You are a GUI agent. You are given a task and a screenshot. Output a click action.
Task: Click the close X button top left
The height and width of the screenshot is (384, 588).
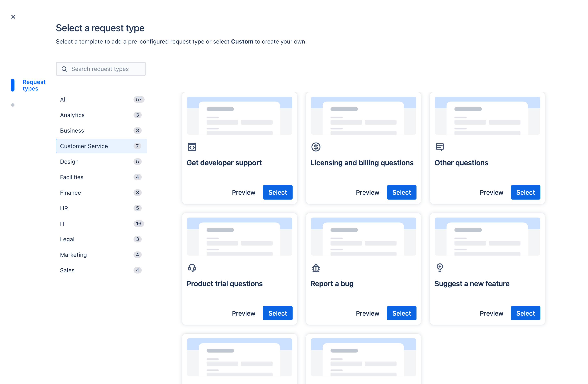point(13,17)
